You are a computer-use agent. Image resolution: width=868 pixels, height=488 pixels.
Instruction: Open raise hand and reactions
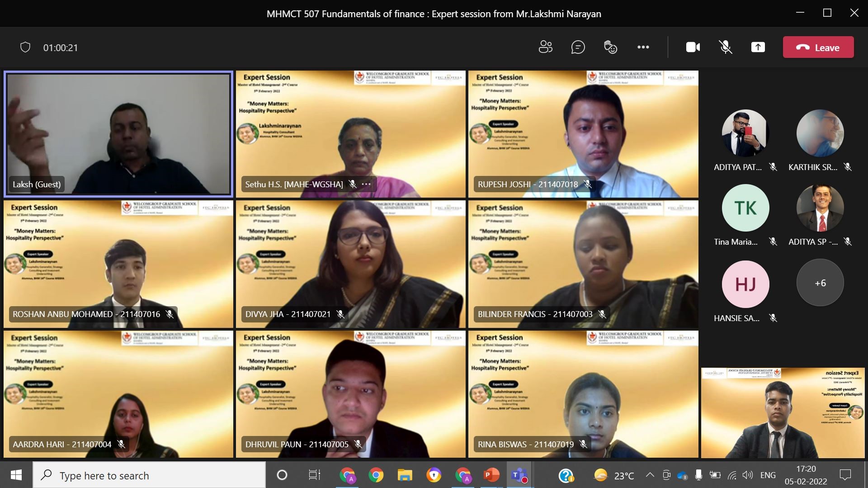point(610,47)
